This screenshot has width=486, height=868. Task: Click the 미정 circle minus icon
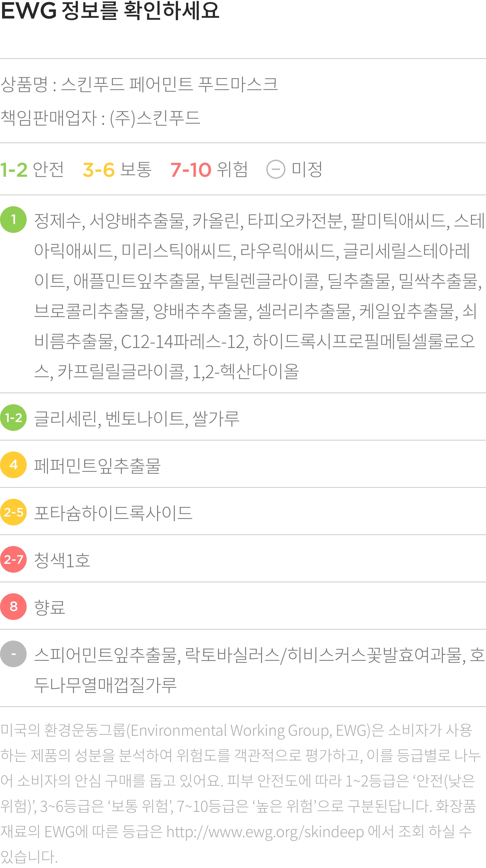tap(276, 169)
